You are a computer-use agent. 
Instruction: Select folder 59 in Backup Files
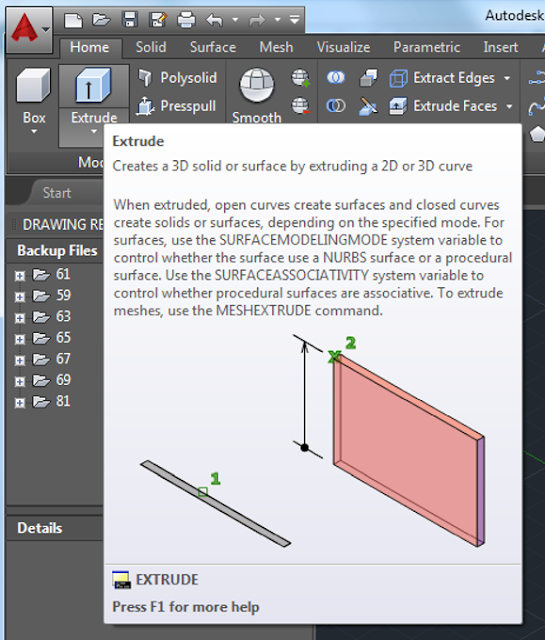point(52,296)
